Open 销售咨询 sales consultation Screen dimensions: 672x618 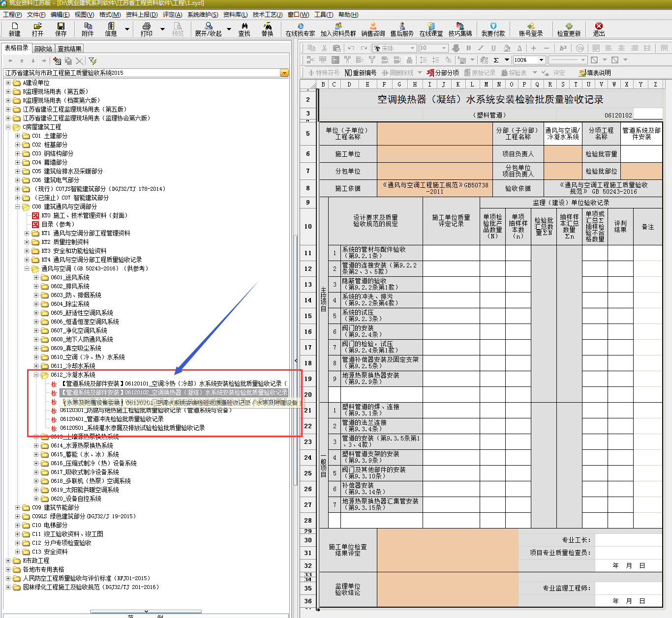[373, 29]
